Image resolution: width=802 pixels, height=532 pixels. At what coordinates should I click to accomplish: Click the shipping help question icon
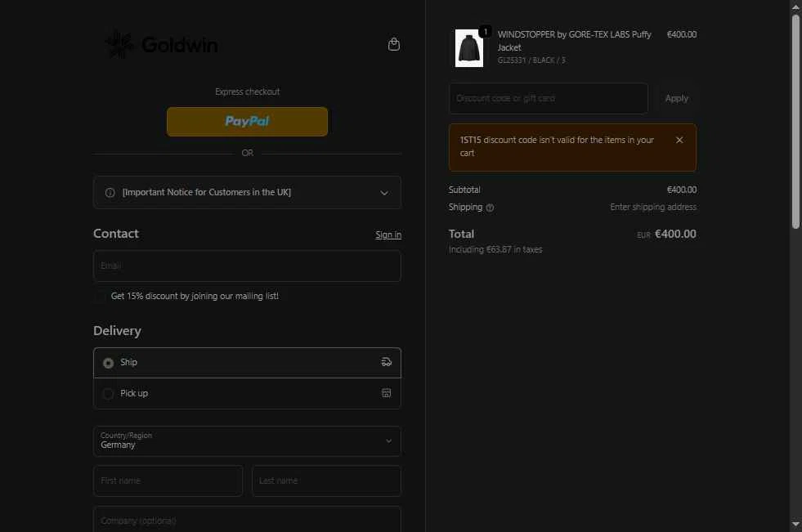[x=490, y=208]
